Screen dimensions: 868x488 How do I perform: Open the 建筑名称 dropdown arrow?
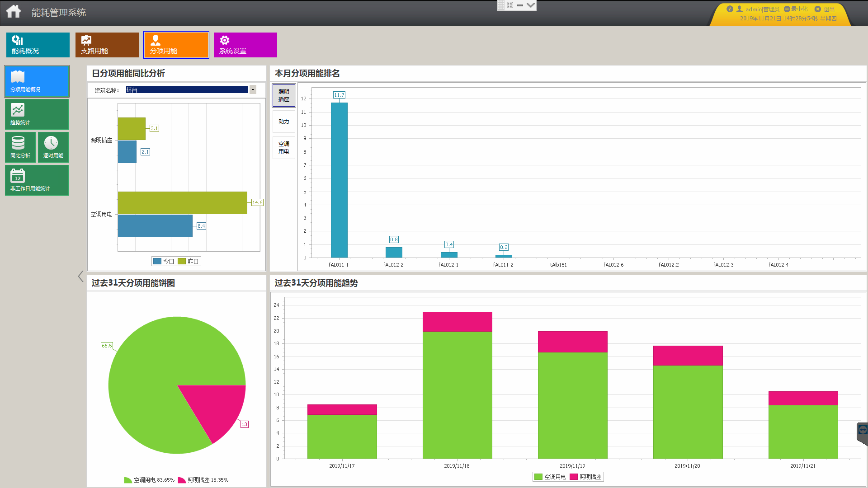coord(253,90)
